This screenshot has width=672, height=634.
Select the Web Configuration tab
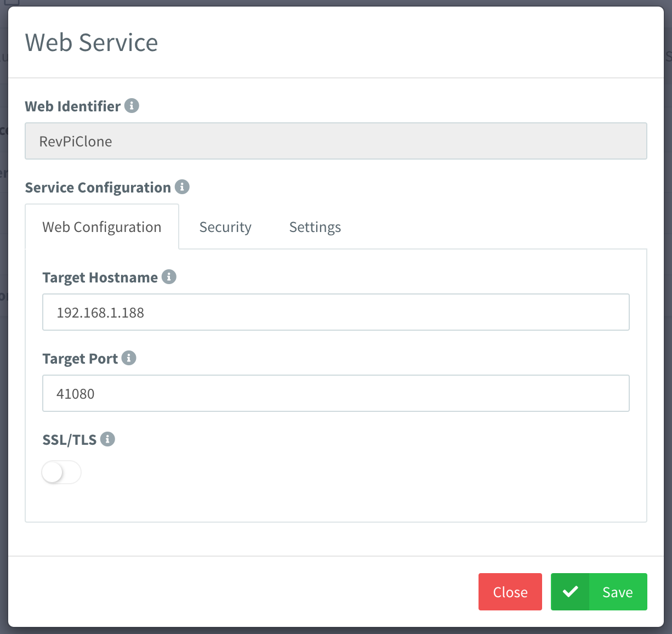[102, 227]
